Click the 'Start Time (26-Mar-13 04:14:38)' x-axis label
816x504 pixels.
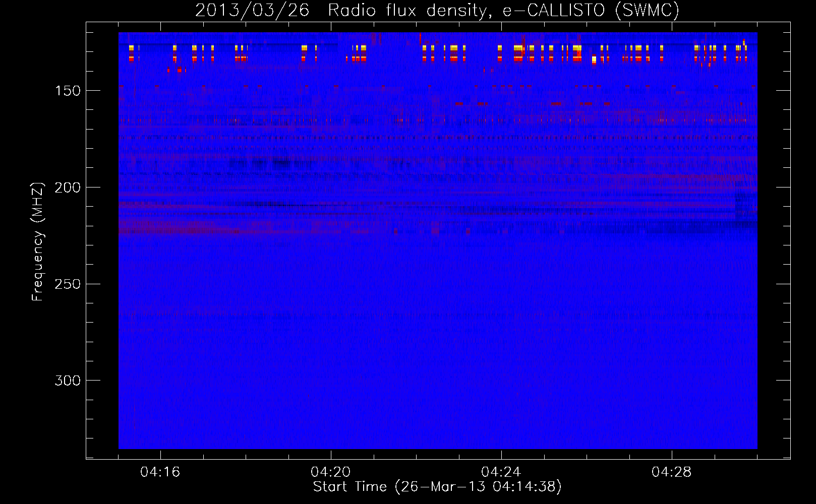(437, 487)
